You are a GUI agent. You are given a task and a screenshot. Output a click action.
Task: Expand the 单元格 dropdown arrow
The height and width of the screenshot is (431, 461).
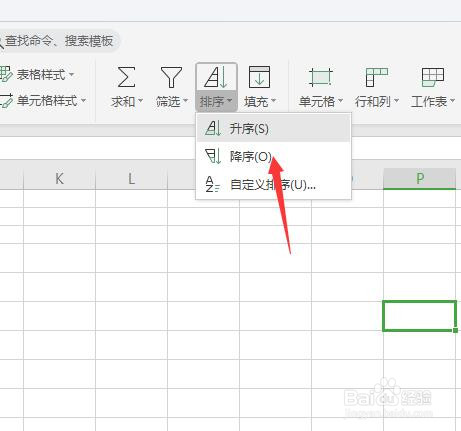click(x=340, y=100)
